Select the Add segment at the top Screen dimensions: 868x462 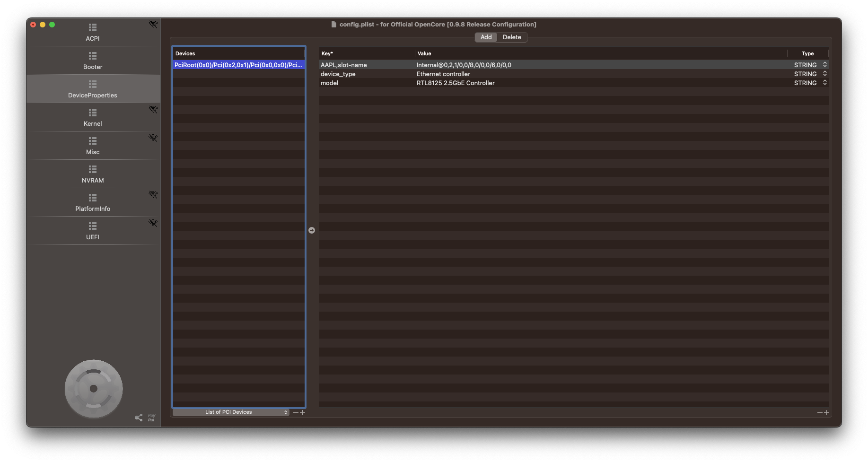(x=486, y=37)
